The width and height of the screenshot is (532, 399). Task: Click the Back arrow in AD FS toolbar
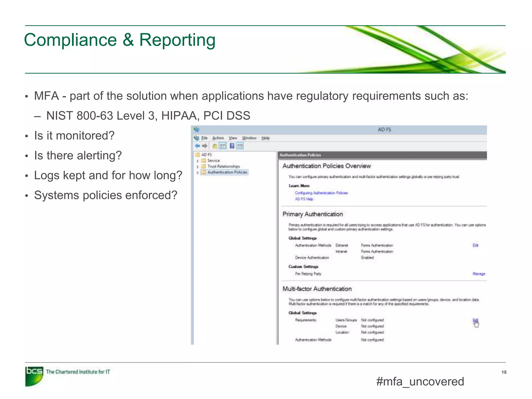point(197,146)
